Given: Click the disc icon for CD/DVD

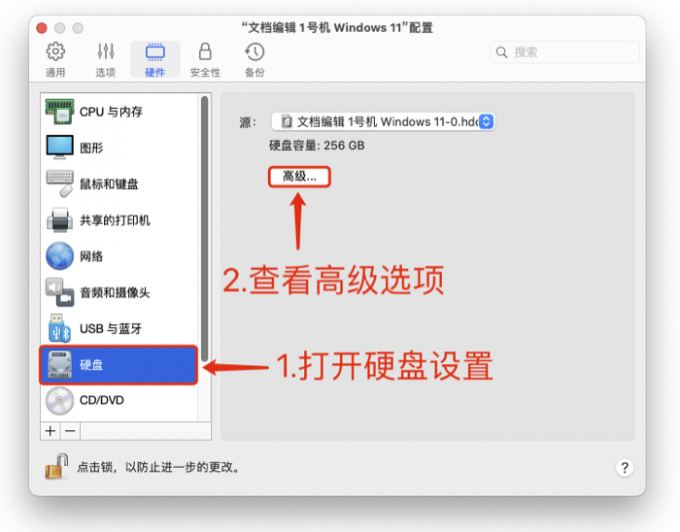Looking at the screenshot, I should click(60, 401).
